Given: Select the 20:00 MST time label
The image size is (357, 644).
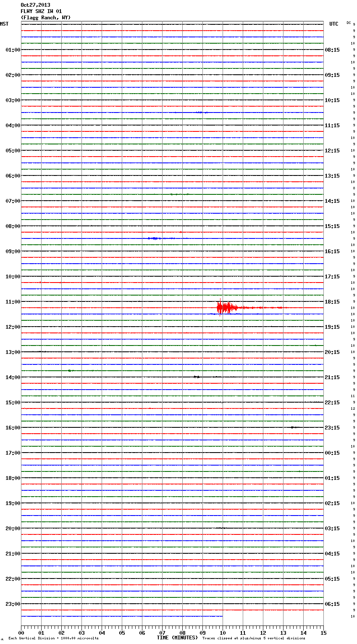Looking at the screenshot, I should [x=13, y=529].
